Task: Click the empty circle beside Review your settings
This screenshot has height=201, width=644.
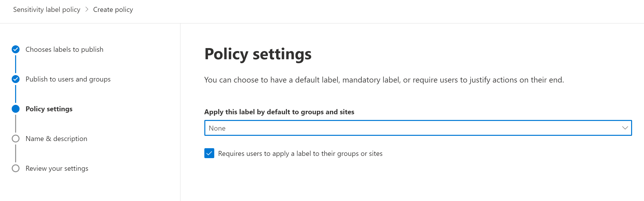Action: 16,169
